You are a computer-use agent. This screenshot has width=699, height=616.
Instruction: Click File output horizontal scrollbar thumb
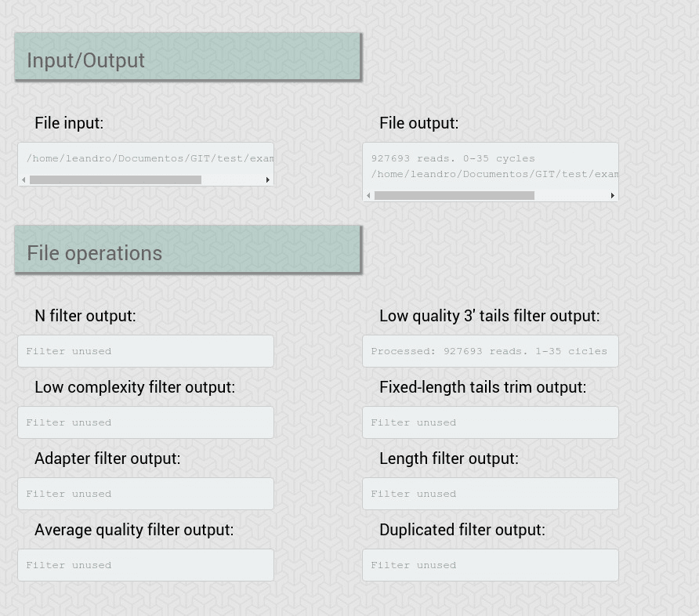tap(455, 196)
